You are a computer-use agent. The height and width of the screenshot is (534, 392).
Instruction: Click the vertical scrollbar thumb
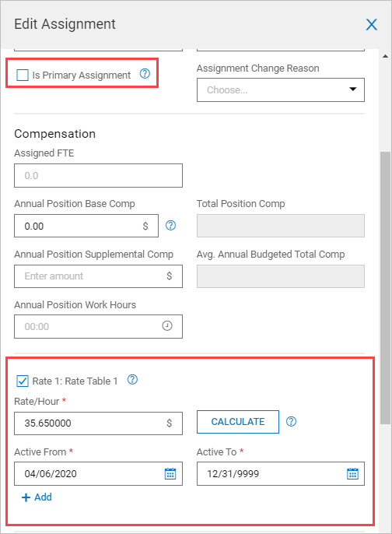(x=385, y=288)
